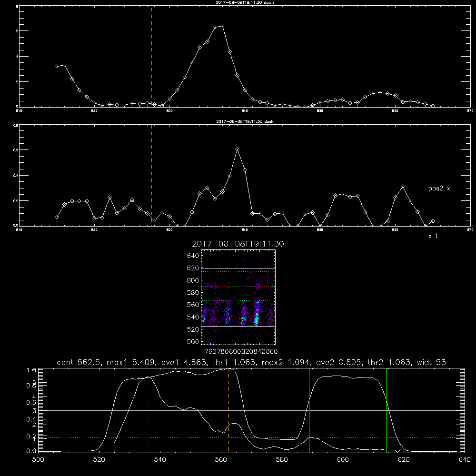Click the dusk plot secondary peak near 861
The width and height of the screenshot is (476, 476).
(x=403, y=187)
